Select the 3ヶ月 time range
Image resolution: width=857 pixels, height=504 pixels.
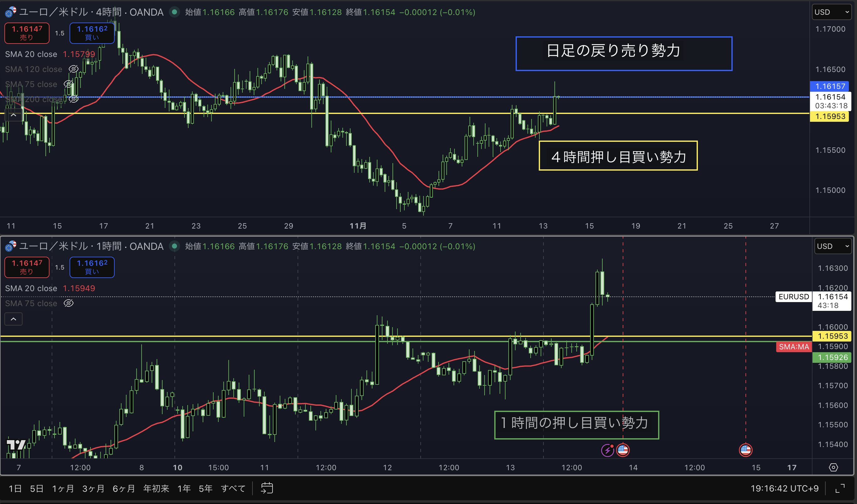click(93, 488)
